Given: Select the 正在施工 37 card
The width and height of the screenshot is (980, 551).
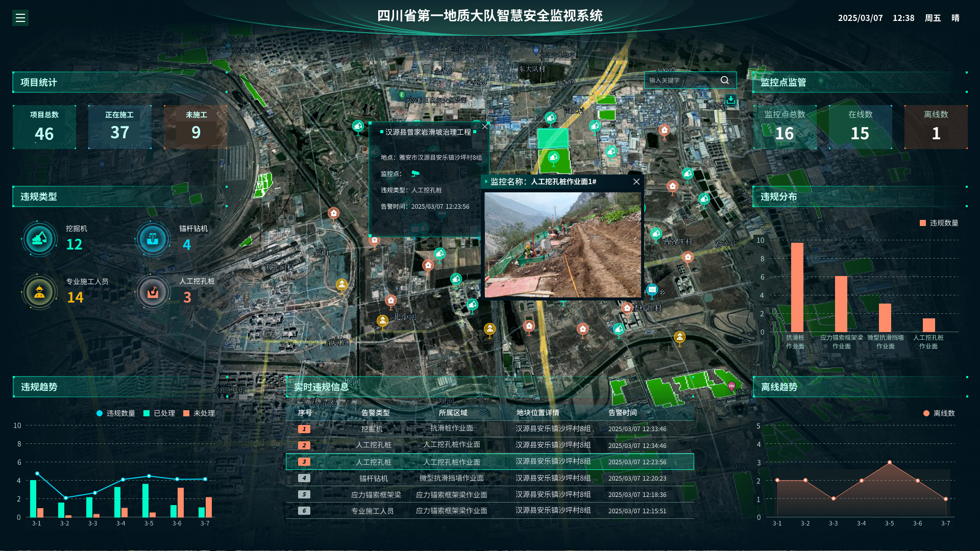Looking at the screenshot, I should tap(120, 127).
